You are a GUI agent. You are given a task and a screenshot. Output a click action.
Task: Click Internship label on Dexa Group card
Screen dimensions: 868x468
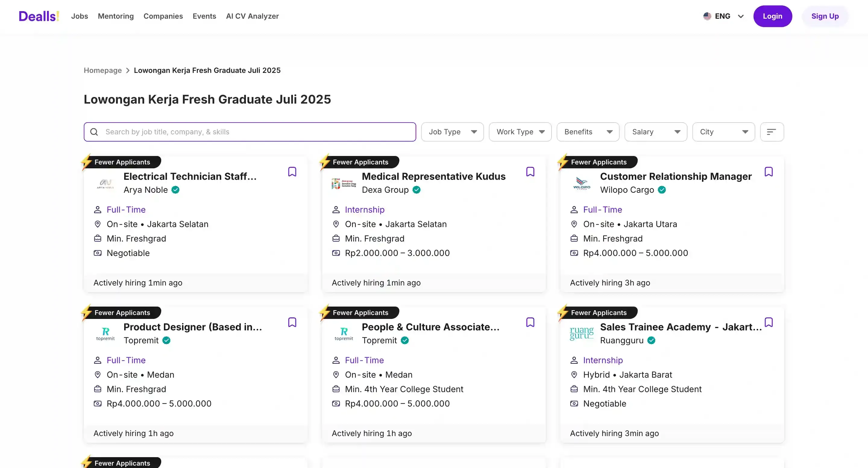[x=365, y=210]
